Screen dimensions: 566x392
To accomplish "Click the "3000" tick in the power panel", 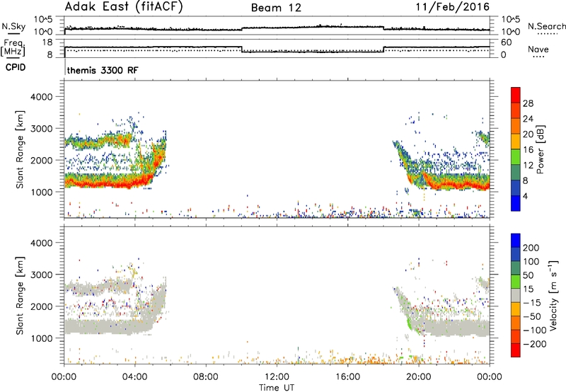I will pos(42,129).
